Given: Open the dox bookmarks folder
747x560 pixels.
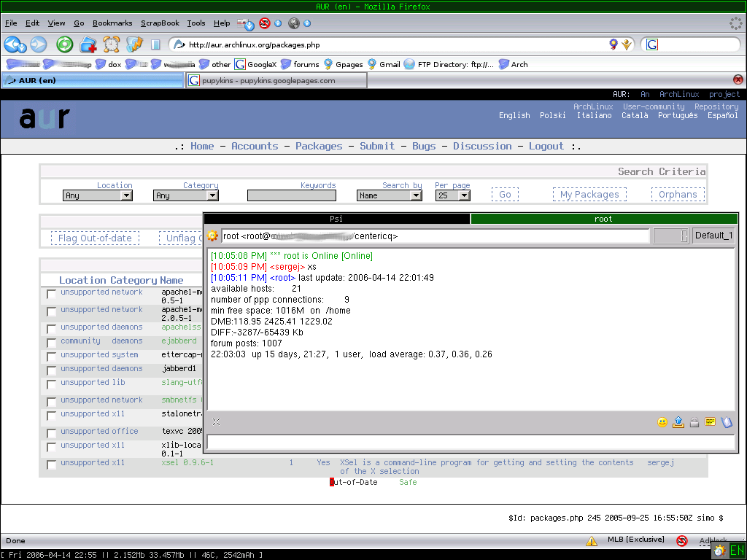Looking at the screenshot, I should [108, 64].
